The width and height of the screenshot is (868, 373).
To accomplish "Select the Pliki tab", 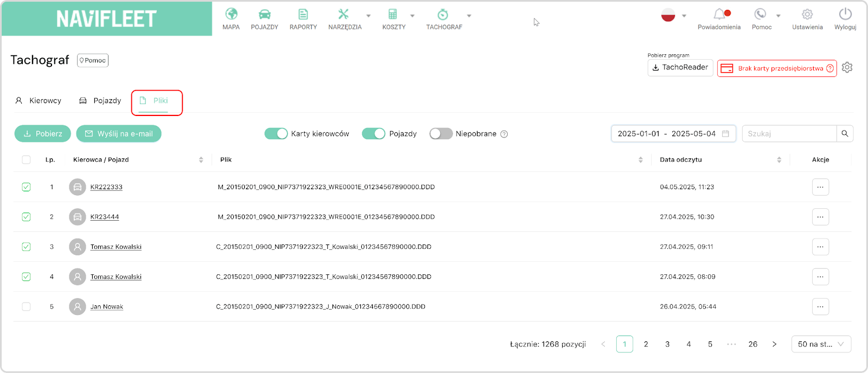I will pos(154,101).
